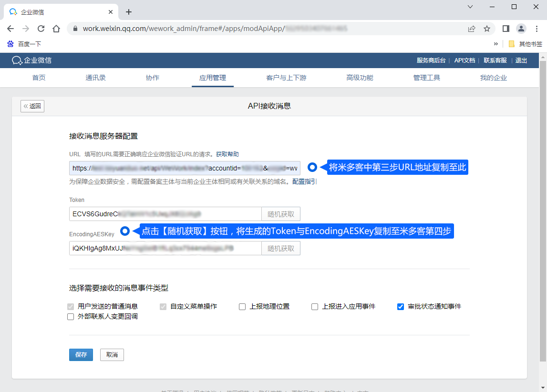Expand hidden bookmarks chevron in bookmarks bar
Viewport: 547px width, 392px height.
[495, 44]
